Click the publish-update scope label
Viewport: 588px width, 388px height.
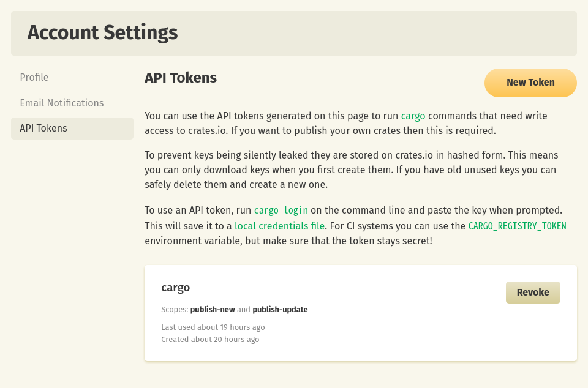[x=280, y=309]
